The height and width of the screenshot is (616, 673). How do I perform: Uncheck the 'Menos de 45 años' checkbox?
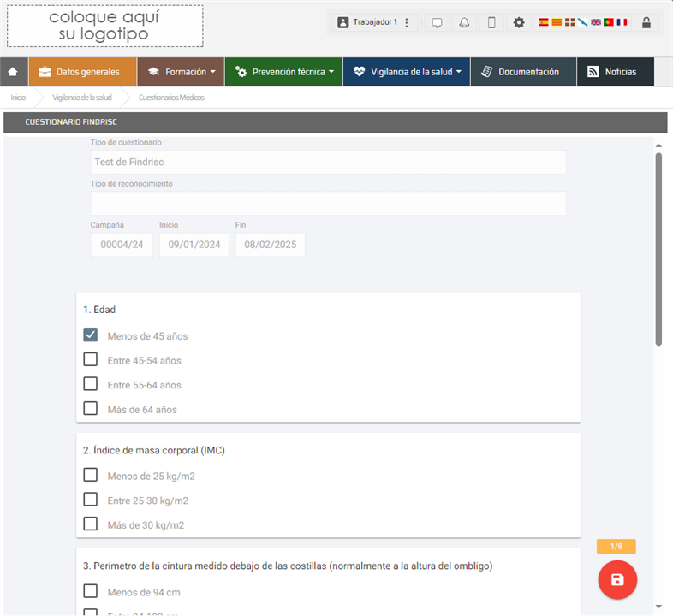point(91,335)
